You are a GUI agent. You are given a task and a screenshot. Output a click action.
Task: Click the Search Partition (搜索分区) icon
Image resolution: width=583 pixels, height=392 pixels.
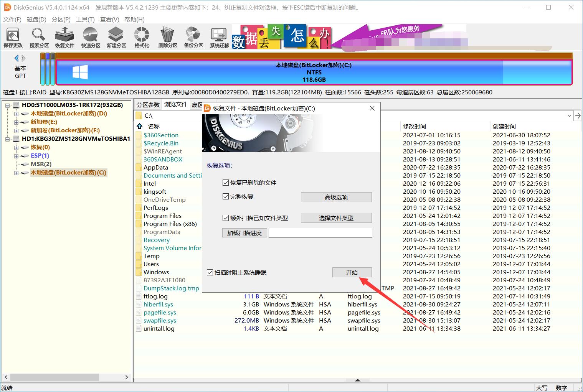tap(39, 38)
